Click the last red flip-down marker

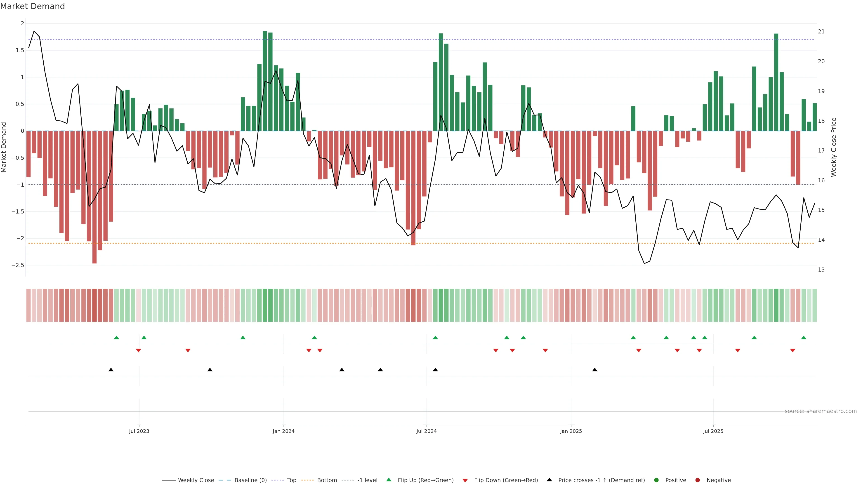click(x=793, y=351)
